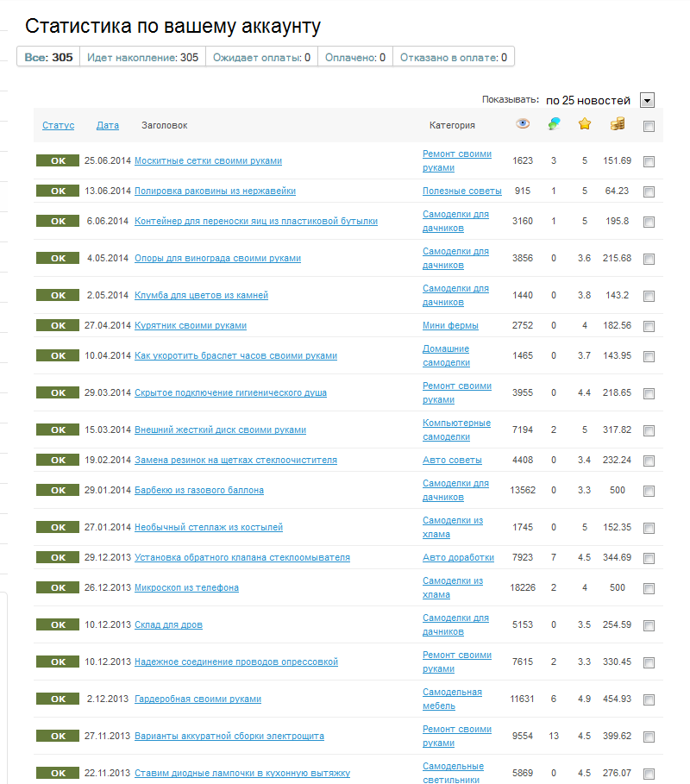
Task: Open article 'Клумба для цветов из камней'
Action: point(201,295)
